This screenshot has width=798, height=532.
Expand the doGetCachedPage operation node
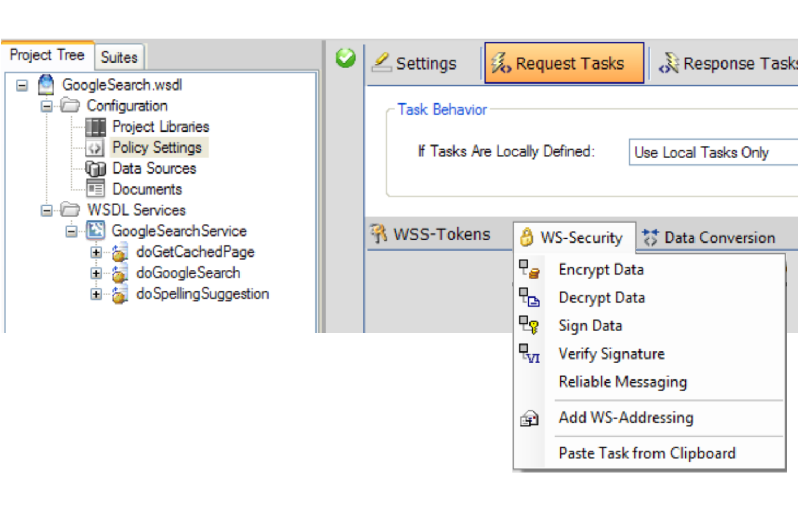click(96, 252)
